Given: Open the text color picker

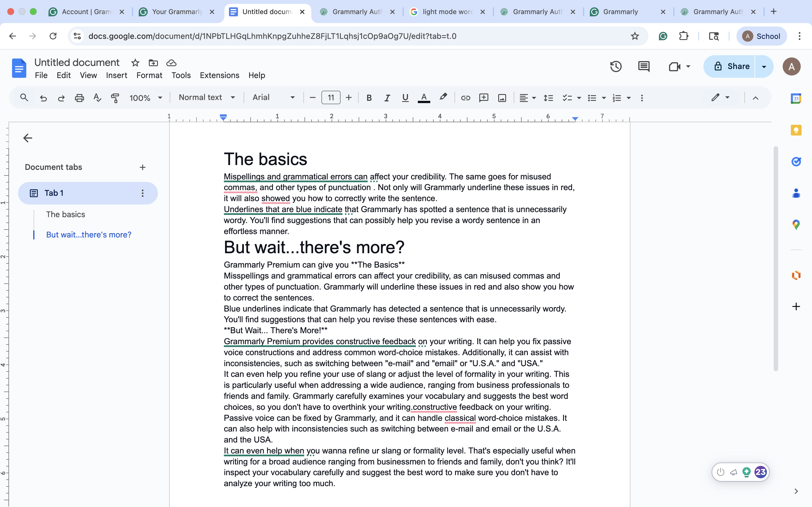Looking at the screenshot, I should 423,97.
